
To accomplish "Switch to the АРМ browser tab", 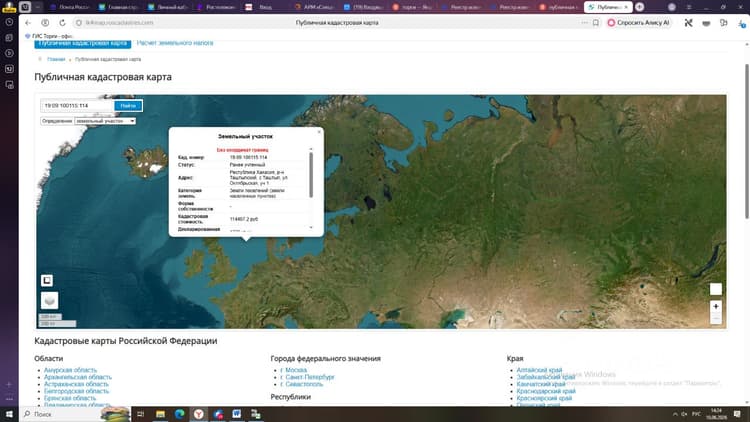I will pyautogui.click(x=315, y=7).
